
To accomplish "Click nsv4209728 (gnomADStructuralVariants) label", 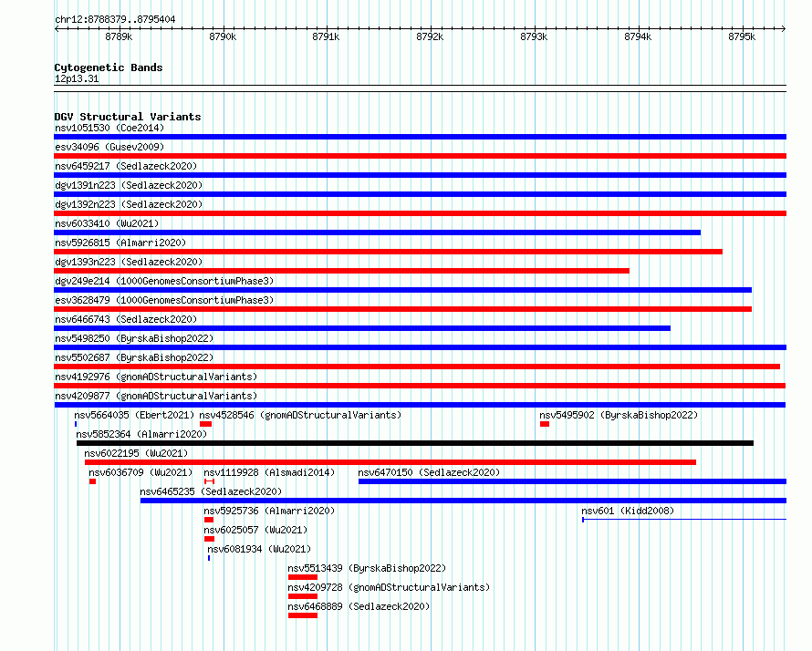I will (x=389, y=587).
